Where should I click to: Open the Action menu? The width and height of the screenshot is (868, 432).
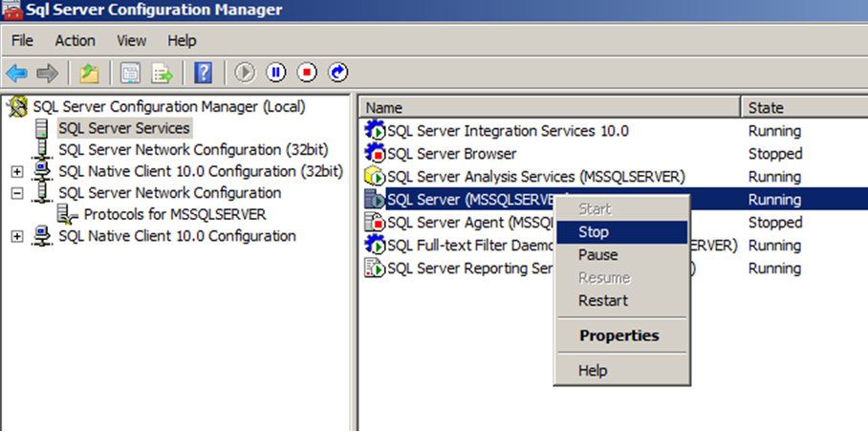[75, 40]
